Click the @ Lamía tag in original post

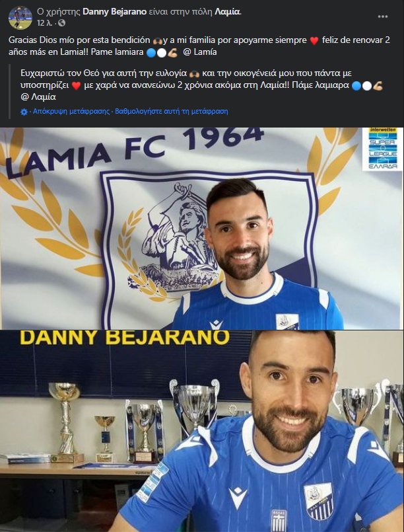click(x=200, y=53)
